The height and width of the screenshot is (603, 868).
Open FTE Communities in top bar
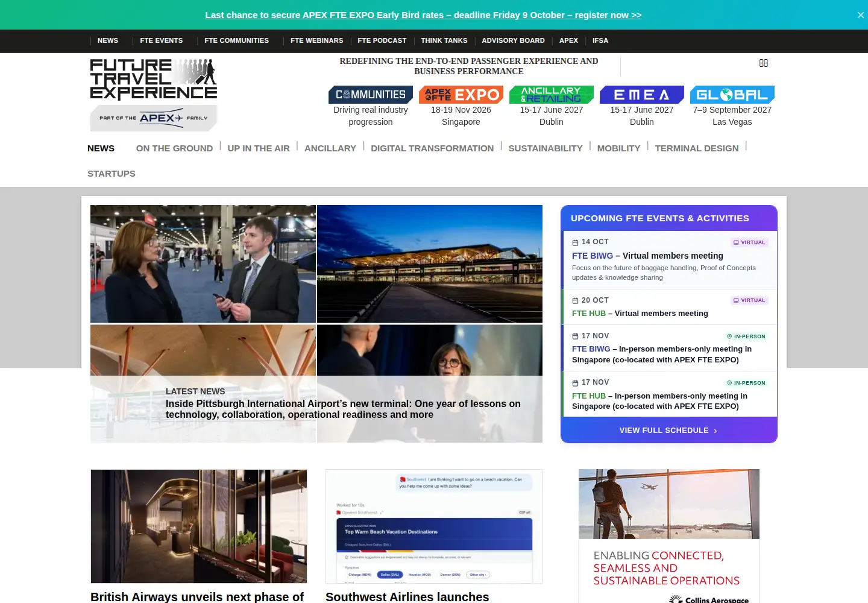[x=237, y=40]
